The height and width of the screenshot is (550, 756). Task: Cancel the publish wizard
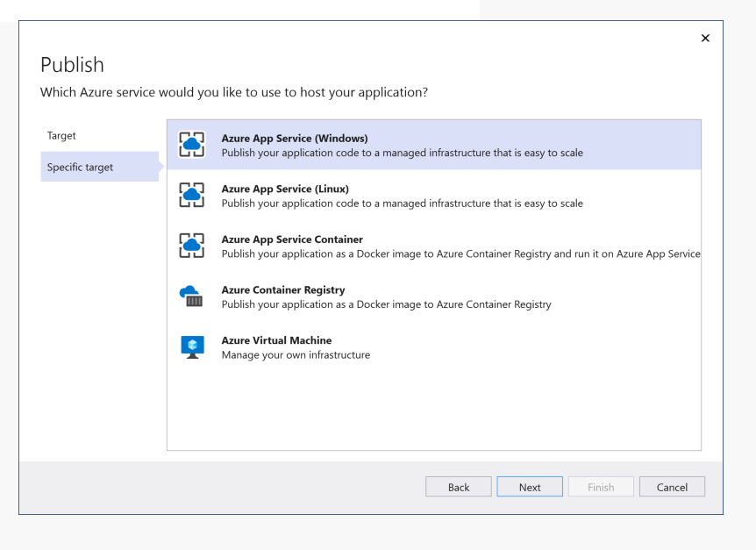click(x=672, y=486)
